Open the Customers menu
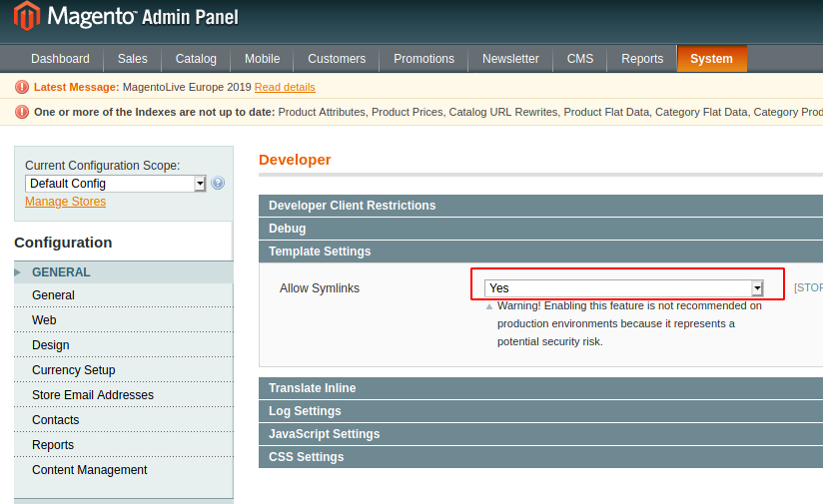Image resolution: width=823 pixels, height=504 pixels. pyautogui.click(x=337, y=59)
